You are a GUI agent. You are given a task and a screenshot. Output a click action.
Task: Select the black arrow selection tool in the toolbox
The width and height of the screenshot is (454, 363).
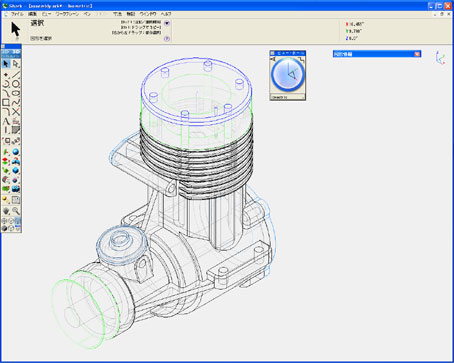point(6,64)
